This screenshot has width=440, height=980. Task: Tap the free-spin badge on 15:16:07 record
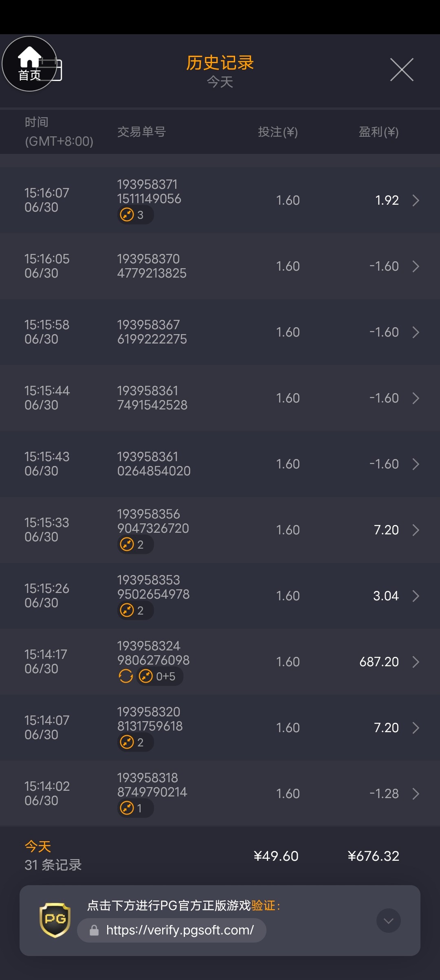[x=135, y=214]
